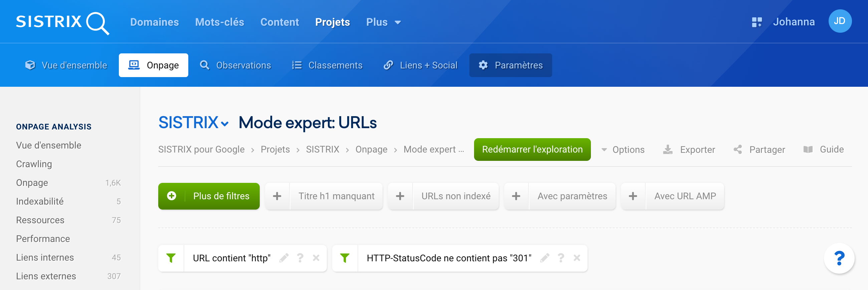Click the Partager label
Viewport: 868px width, 290px height.
(767, 150)
